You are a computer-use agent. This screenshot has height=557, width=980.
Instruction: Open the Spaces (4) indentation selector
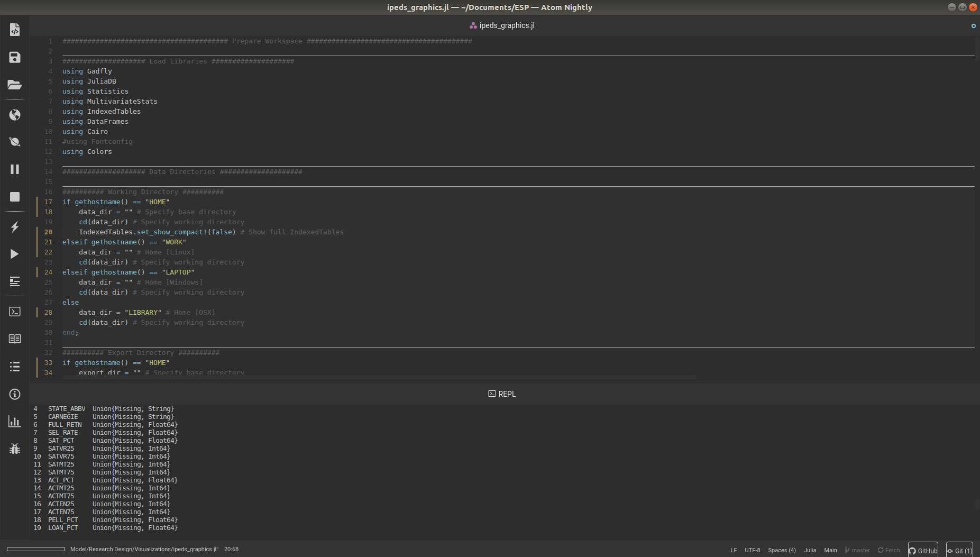coord(782,550)
